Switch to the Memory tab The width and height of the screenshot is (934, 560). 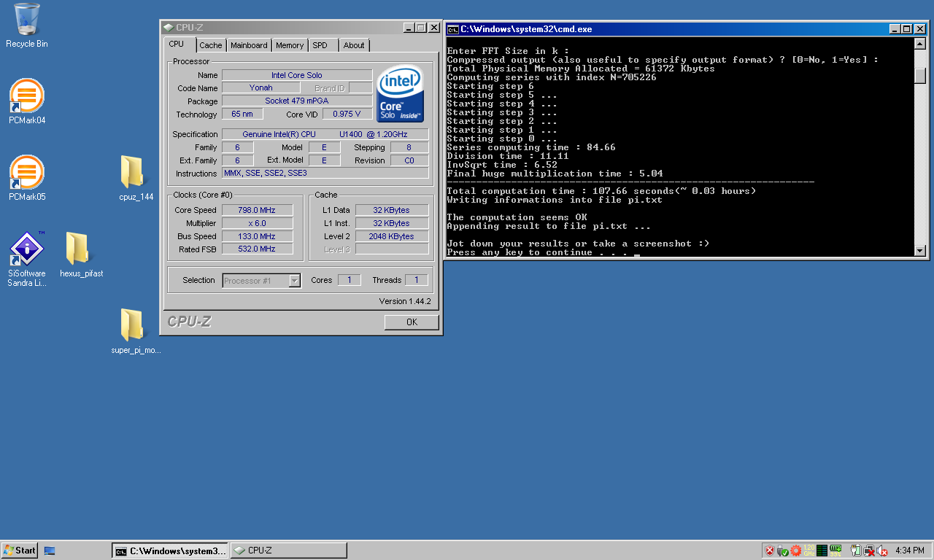click(x=290, y=45)
